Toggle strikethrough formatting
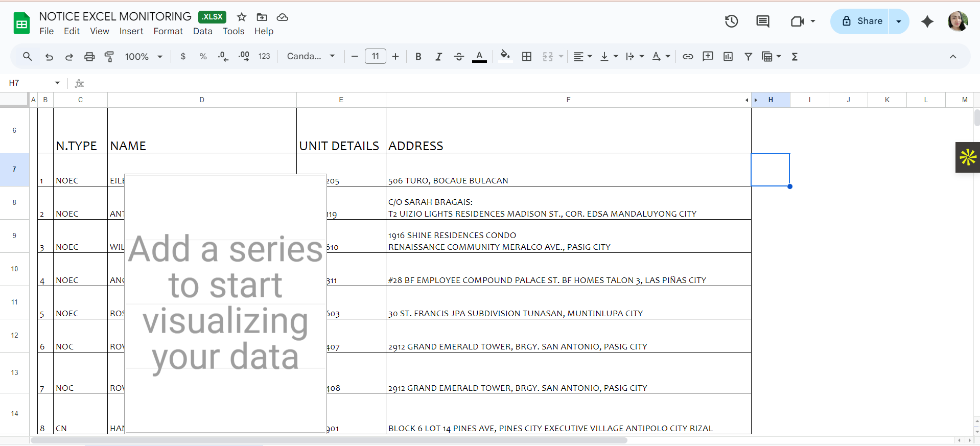Screen dimensions: 980x446 coord(459,57)
